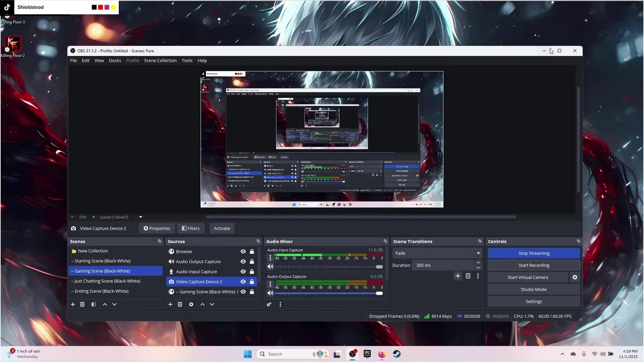This screenshot has width=644, height=362.
Task: Open the View menu
Action: [x=99, y=60]
